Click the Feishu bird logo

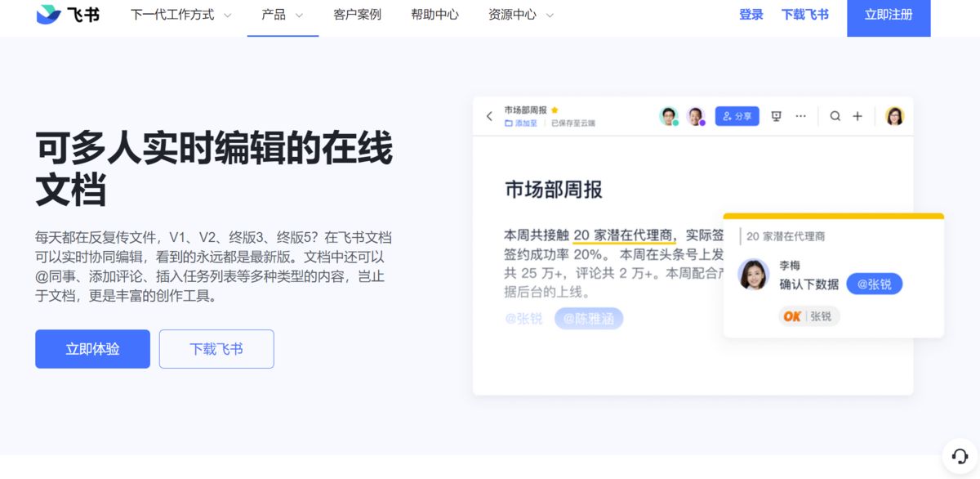[x=49, y=14]
